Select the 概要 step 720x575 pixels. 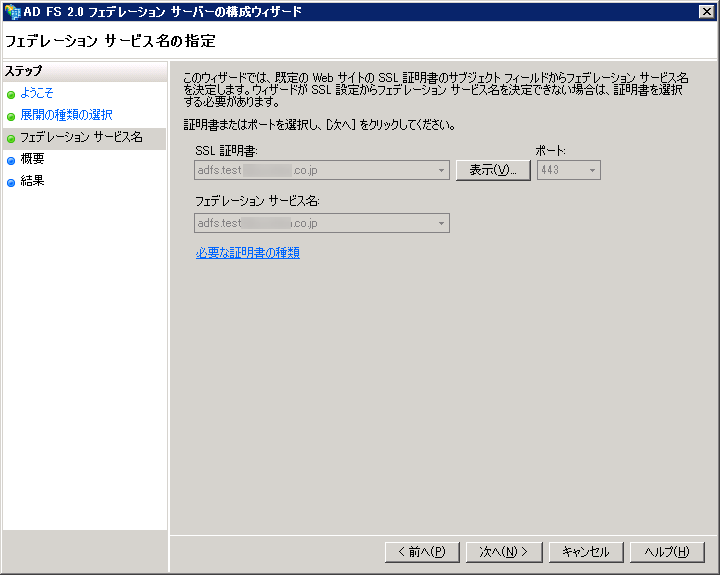click(32, 159)
